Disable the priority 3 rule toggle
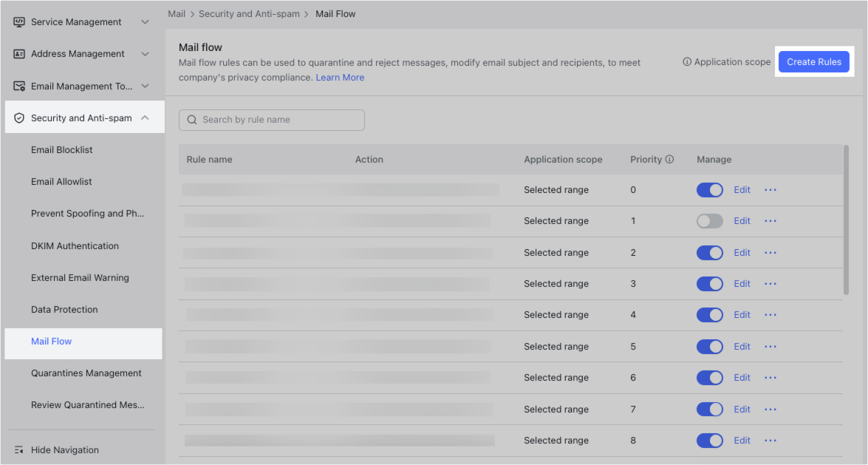This screenshot has width=868, height=465. (710, 283)
